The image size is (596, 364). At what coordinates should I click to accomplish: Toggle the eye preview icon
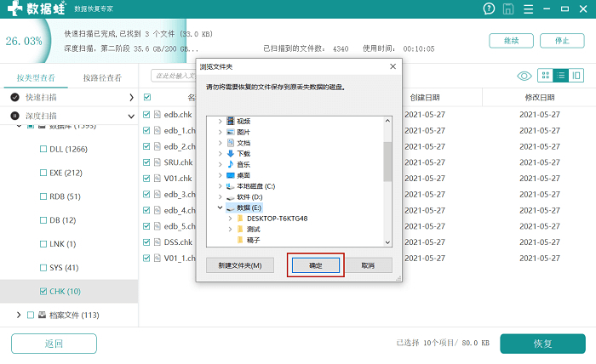pyautogui.click(x=524, y=76)
